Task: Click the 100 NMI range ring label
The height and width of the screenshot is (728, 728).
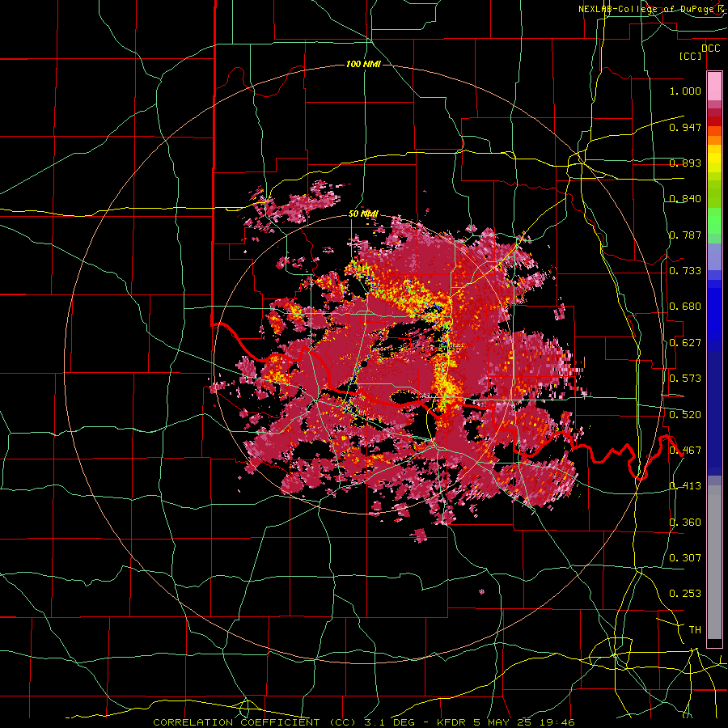Action: [363, 64]
